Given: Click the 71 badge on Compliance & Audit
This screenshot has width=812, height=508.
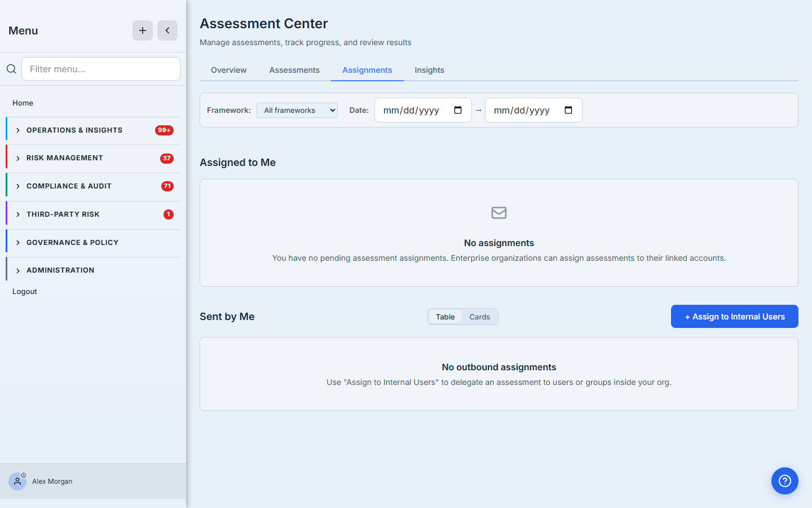Looking at the screenshot, I should [167, 186].
